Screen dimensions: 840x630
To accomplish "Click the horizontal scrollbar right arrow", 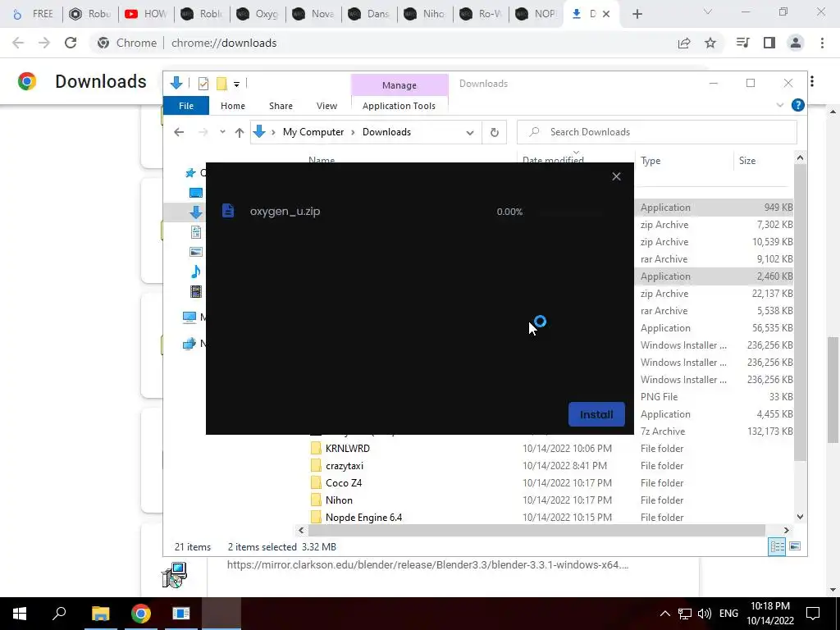I will pos(786,531).
